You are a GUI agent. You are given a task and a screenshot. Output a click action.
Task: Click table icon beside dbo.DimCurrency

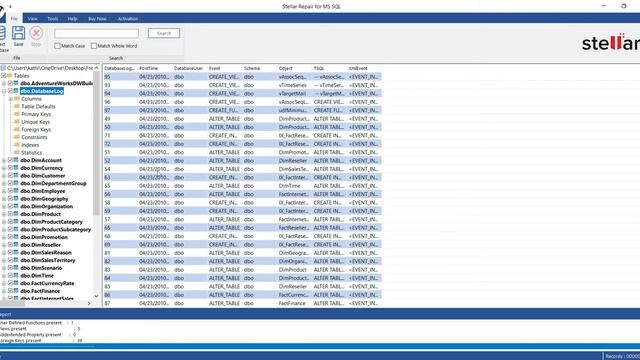click(16, 168)
